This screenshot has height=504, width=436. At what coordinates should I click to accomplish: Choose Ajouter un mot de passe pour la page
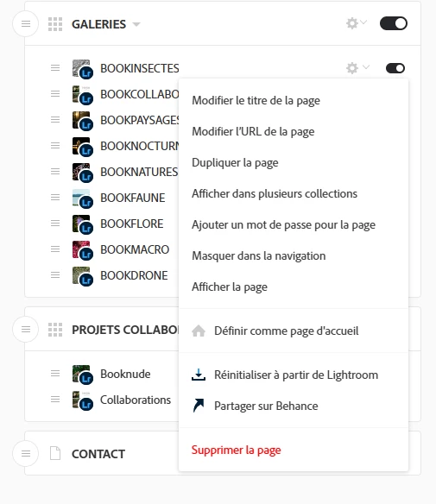click(283, 224)
